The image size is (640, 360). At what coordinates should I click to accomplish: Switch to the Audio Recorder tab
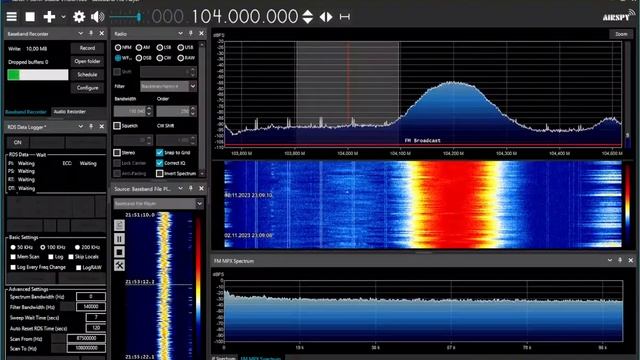click(69, 111)
